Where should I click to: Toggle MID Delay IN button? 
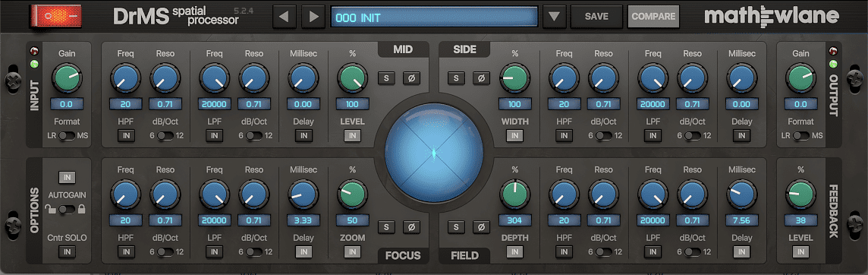(303, 136)
